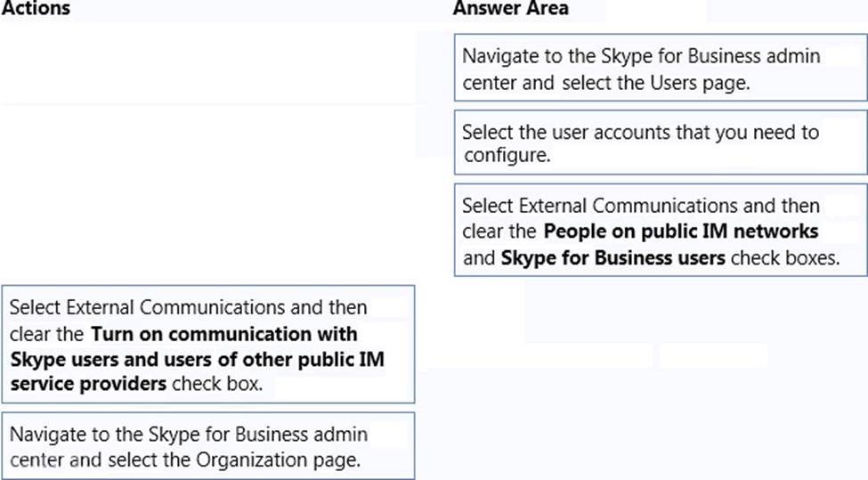Click the word configure in second step
This screenshot has height=480, width=868.
503,158
